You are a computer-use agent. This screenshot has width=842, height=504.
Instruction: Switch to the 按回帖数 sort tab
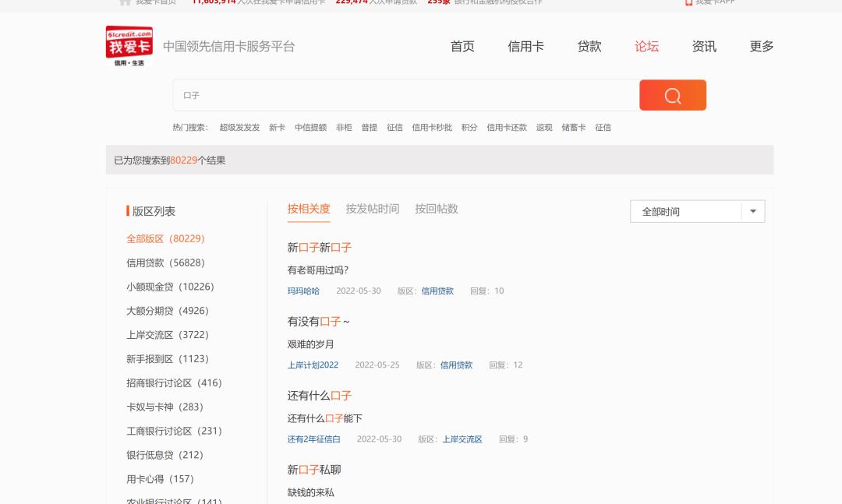[x=438, y=209]
